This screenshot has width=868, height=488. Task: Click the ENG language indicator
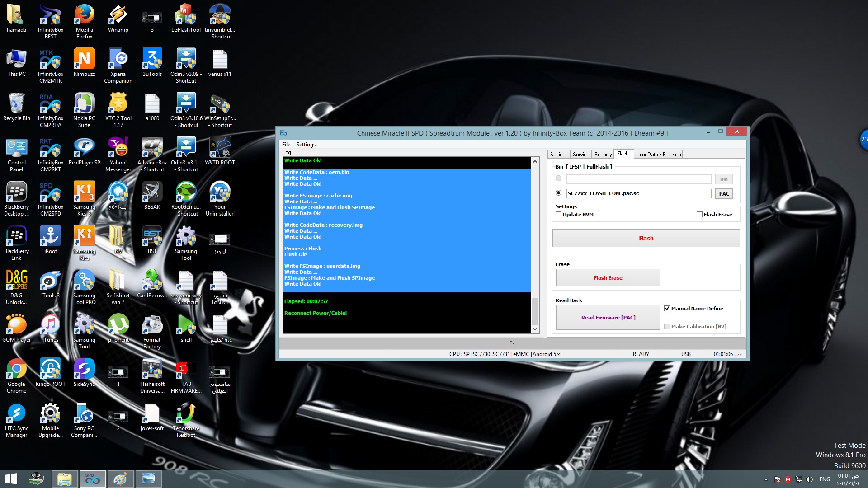pos(825,479)
